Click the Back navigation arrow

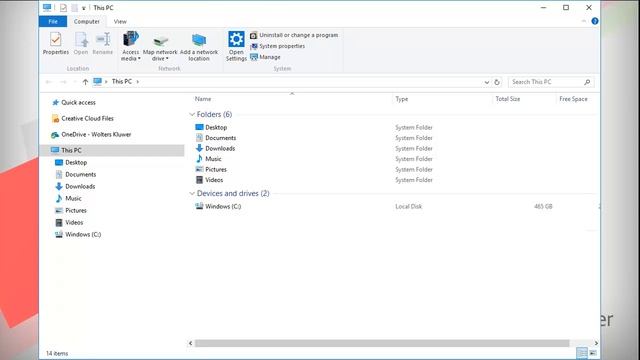click(x=48, y=82)
